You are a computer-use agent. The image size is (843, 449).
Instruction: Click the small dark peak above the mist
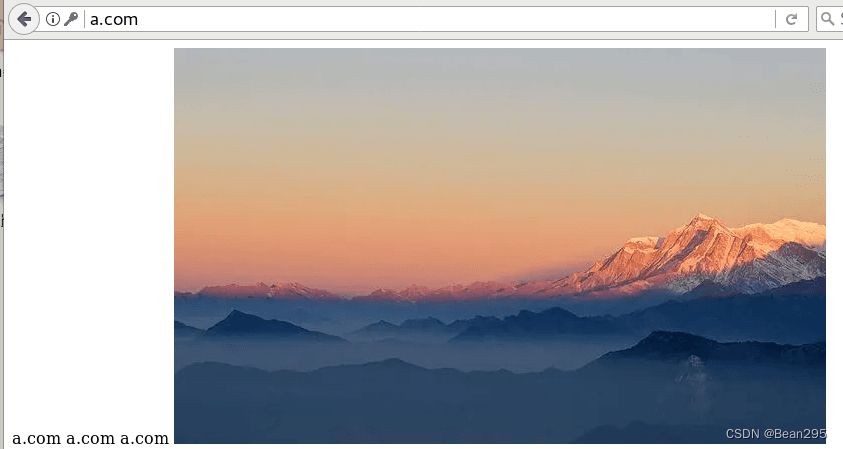point(237,317)
